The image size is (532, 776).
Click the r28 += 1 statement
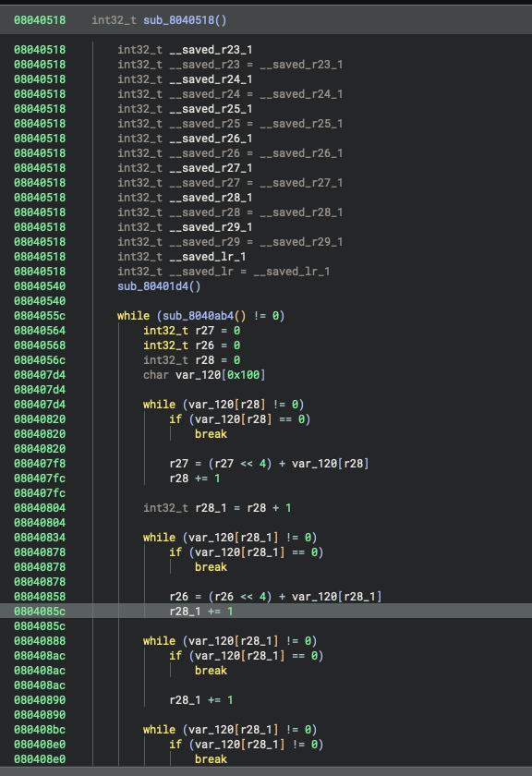195,479
